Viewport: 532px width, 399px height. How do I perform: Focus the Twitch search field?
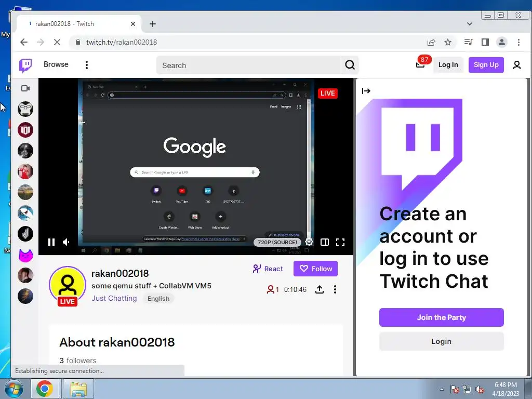[249, 65]
